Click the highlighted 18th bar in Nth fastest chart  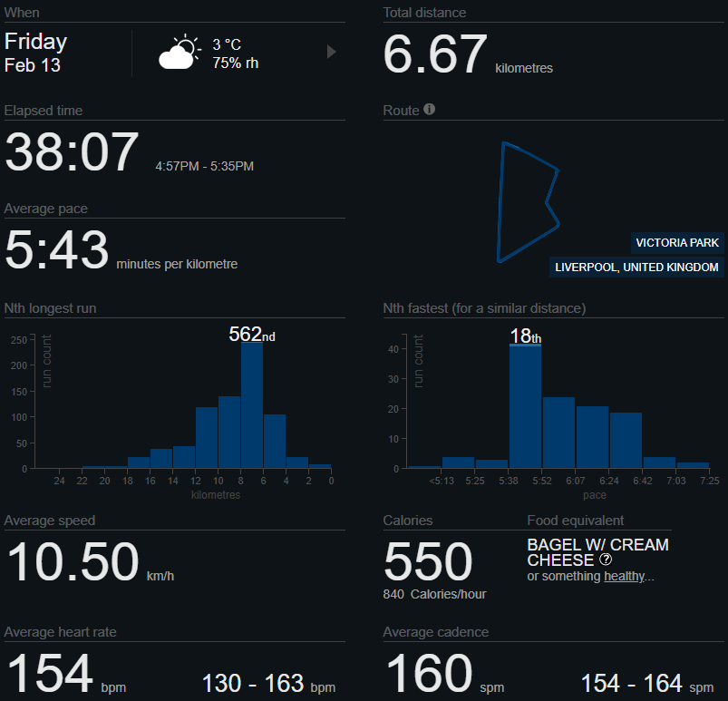pyautogui.click(x=525, y=406)
